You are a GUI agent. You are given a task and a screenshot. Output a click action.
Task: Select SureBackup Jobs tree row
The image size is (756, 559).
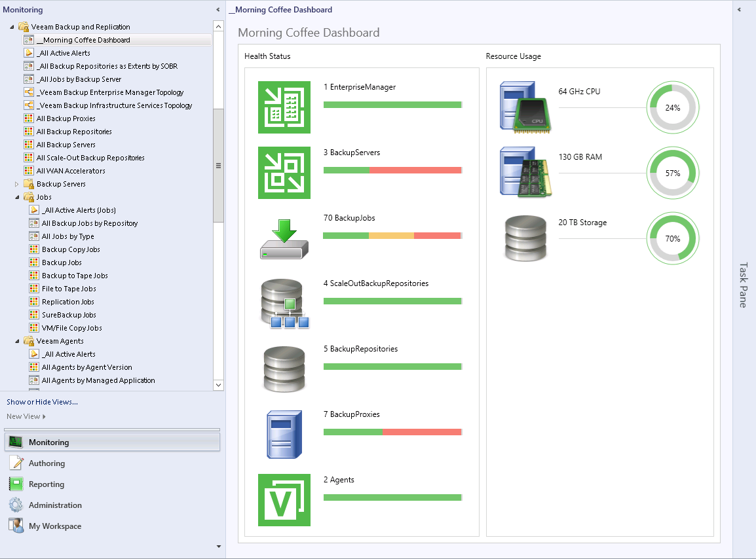69,315
